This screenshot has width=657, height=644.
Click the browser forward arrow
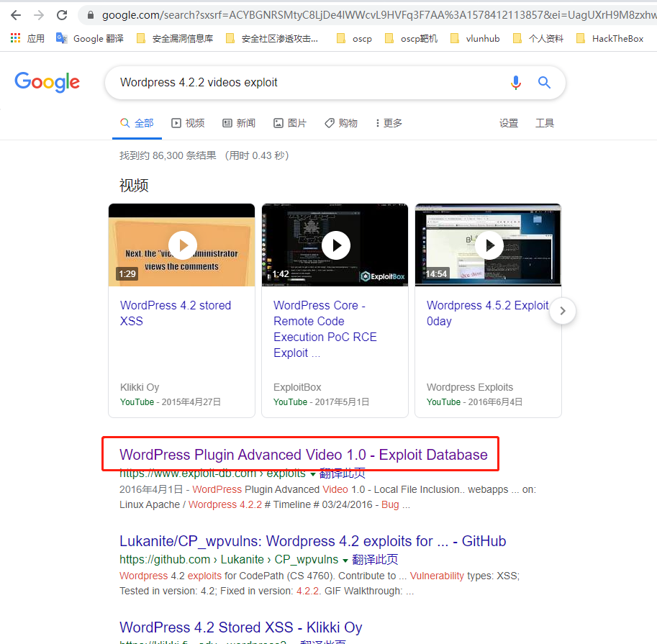tap(39, 15)
